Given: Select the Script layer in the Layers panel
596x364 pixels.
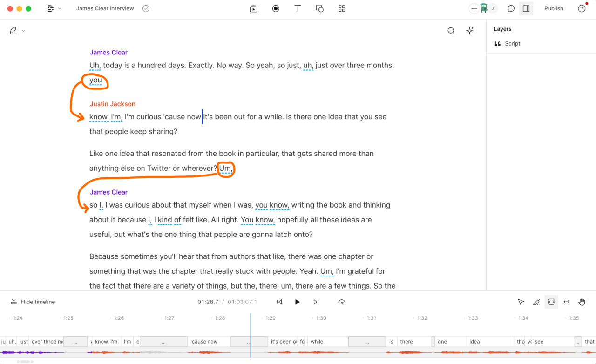Looking at the screenshot, I should point(513,43).
